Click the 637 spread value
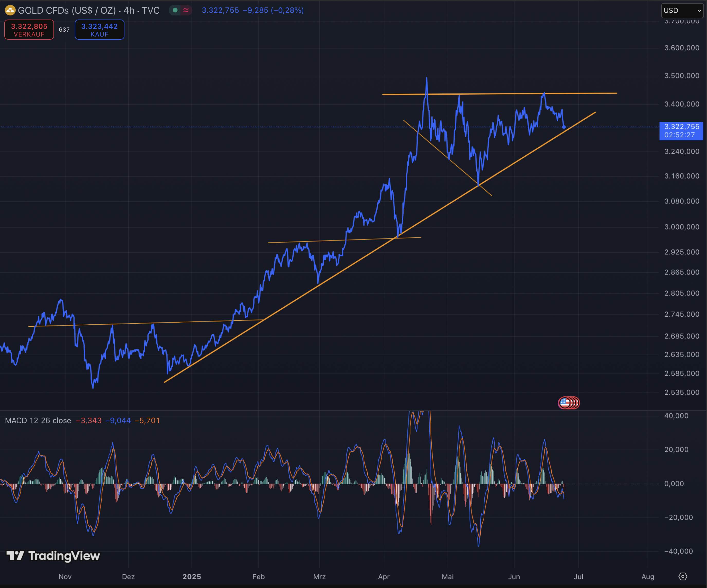 point(64,30)
